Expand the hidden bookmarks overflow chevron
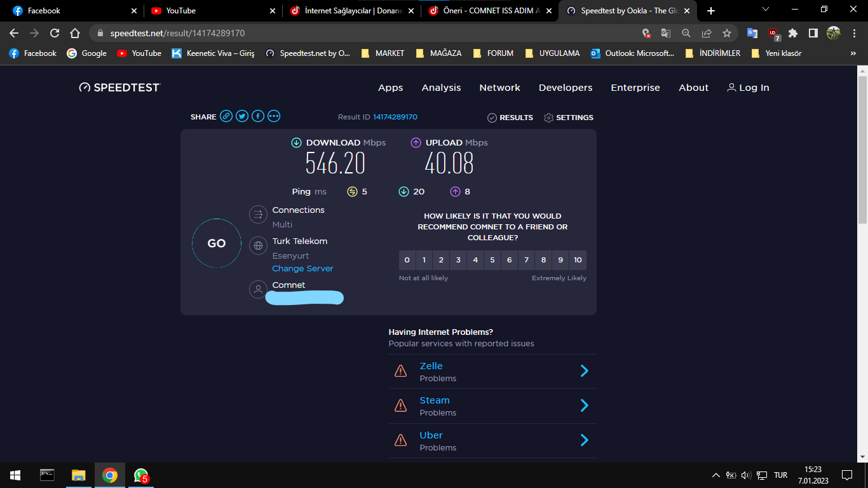This screenshot has width=868, height=488. (853, 53)
